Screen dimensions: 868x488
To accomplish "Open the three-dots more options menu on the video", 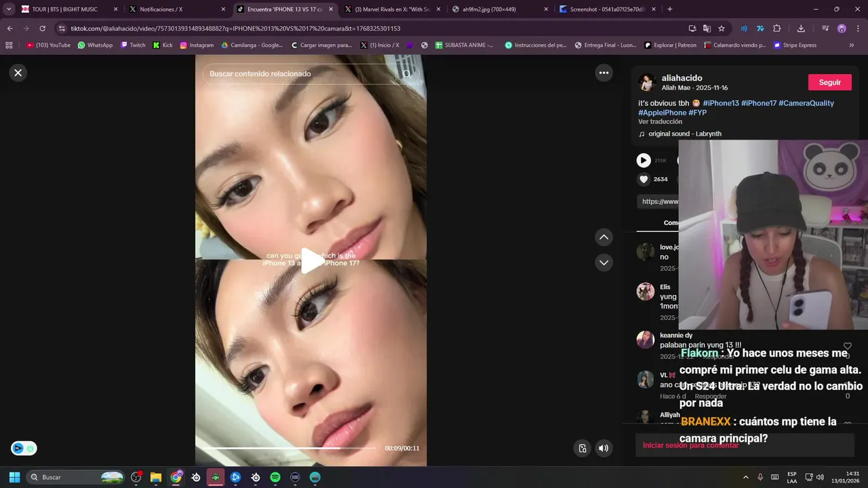I will coord(604,73).
